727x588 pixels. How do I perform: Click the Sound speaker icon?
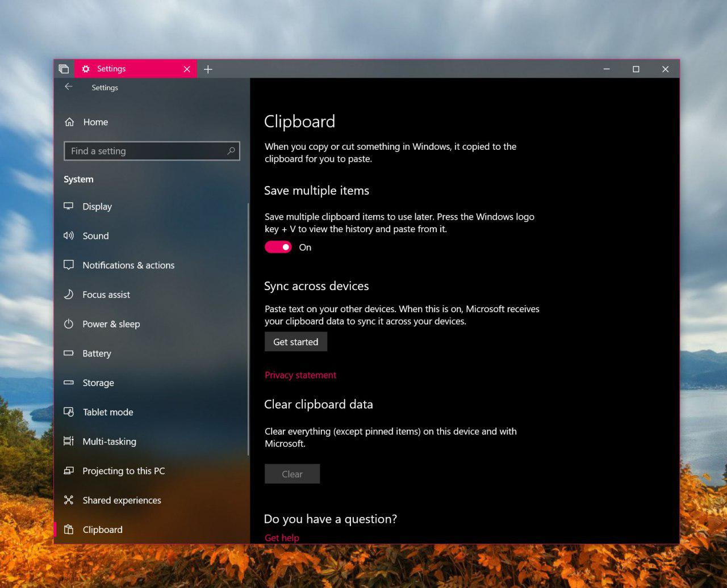click(69, 236)
